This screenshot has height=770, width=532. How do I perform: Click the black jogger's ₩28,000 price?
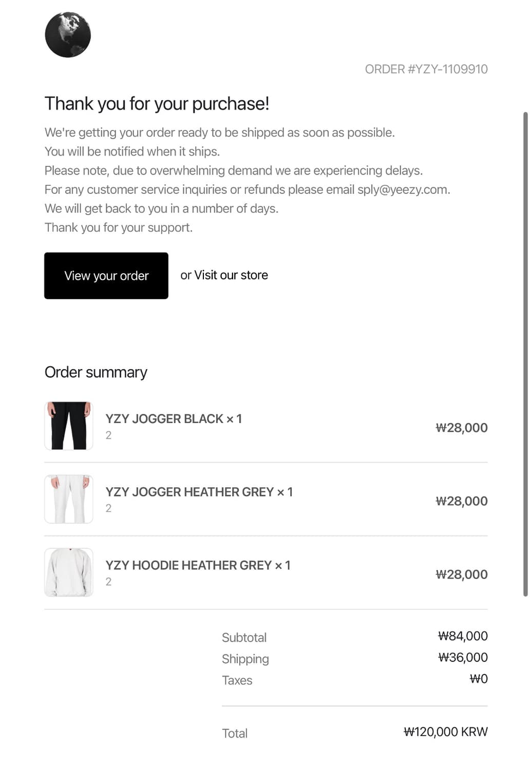click(x=462, y=428)
